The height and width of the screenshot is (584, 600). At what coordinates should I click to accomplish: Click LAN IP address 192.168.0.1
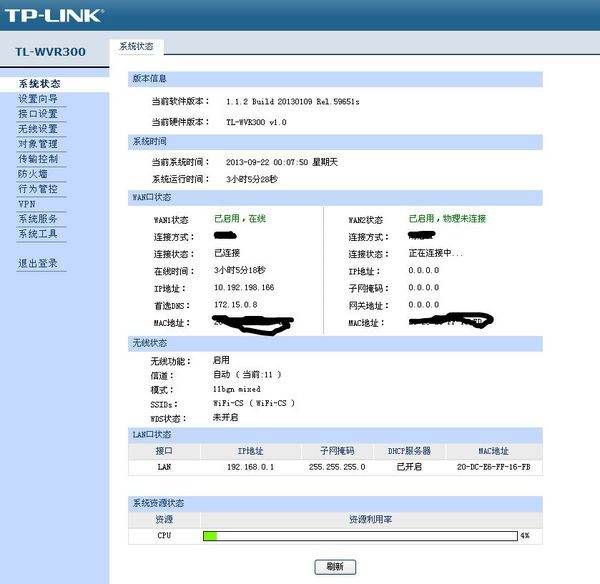pos(250,467)
